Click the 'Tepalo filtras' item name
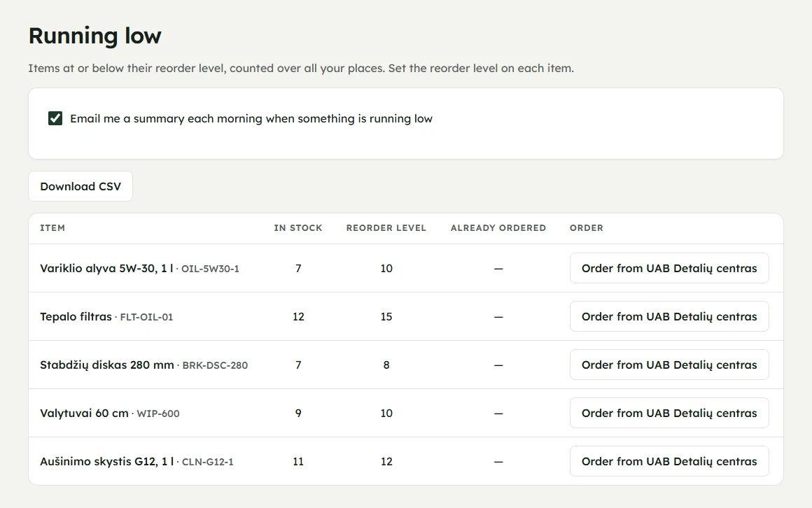Image resolution: width=812 pixels, height=508 pixels. (x=76, y=316)
